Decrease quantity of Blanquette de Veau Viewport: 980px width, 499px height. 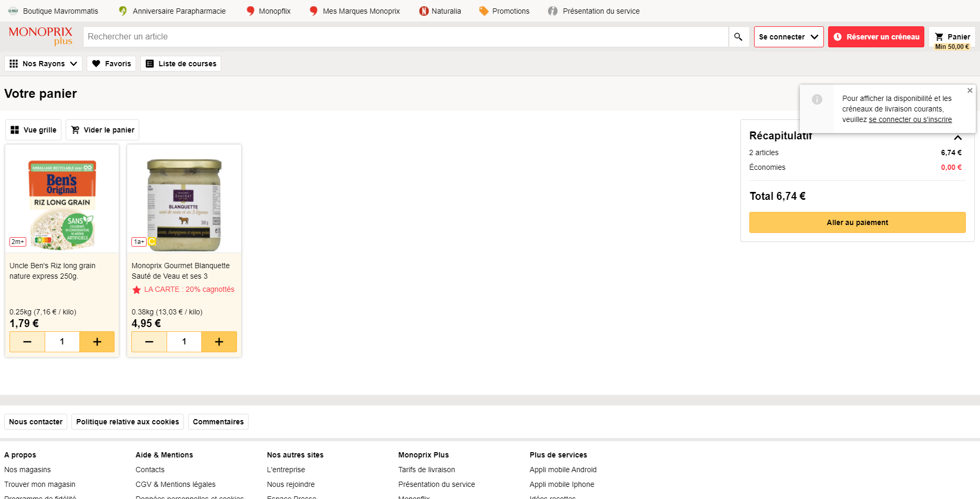click(x=149, y=342)
